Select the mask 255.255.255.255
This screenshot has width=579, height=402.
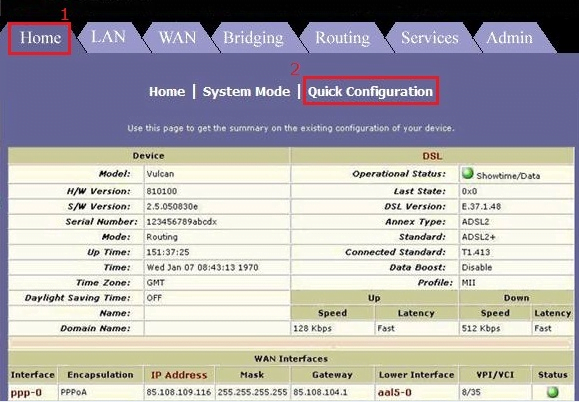pos(253,392)
